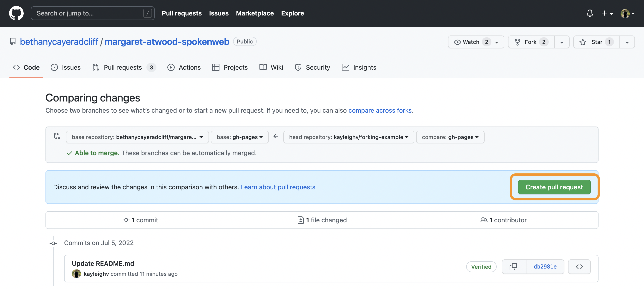The height and width of the screenshot is (289, 644).
Task: Click the 1 commit summary
Action: (140, 220)
